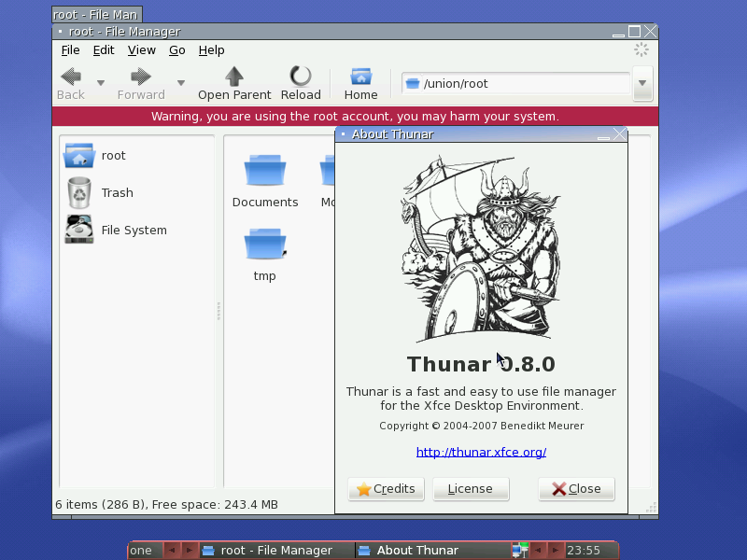
Task: Open the Edit menu
Action: coord(104,50)
